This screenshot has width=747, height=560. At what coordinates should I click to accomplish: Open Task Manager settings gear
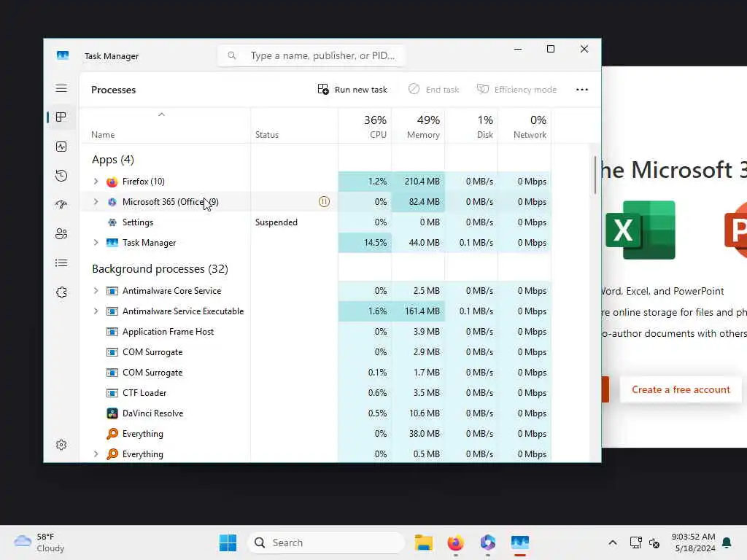[61, 445]
